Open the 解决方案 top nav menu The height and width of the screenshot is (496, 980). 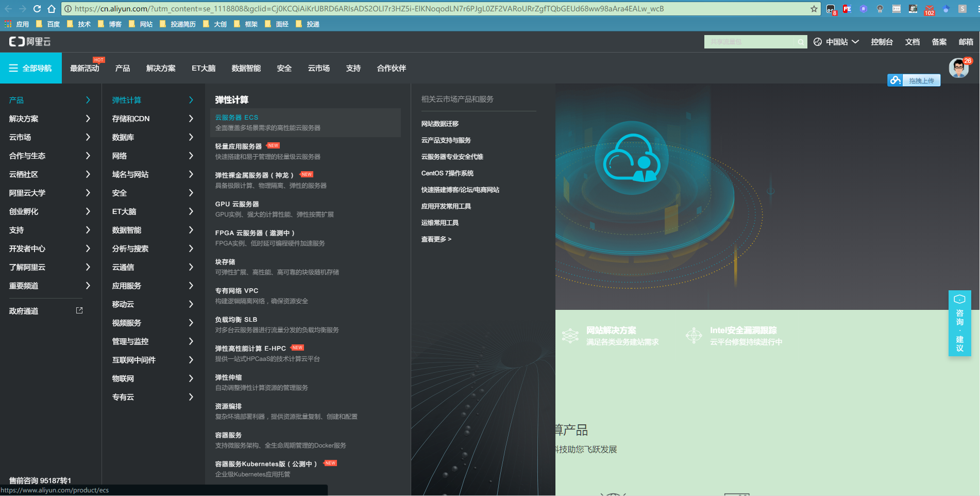(x=161, y=68)
